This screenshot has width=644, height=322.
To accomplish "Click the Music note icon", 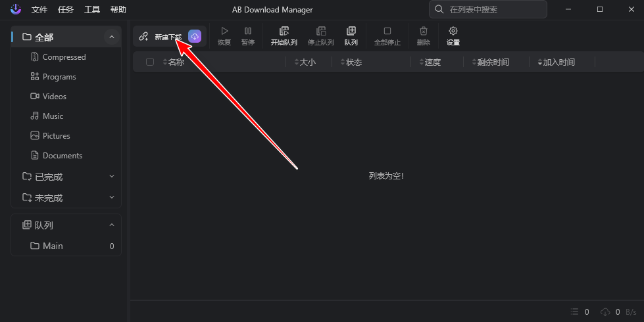I will click(35, 116).
